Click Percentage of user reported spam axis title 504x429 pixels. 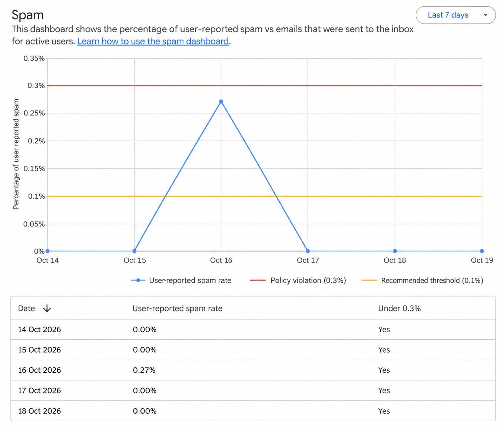[16, 154]
